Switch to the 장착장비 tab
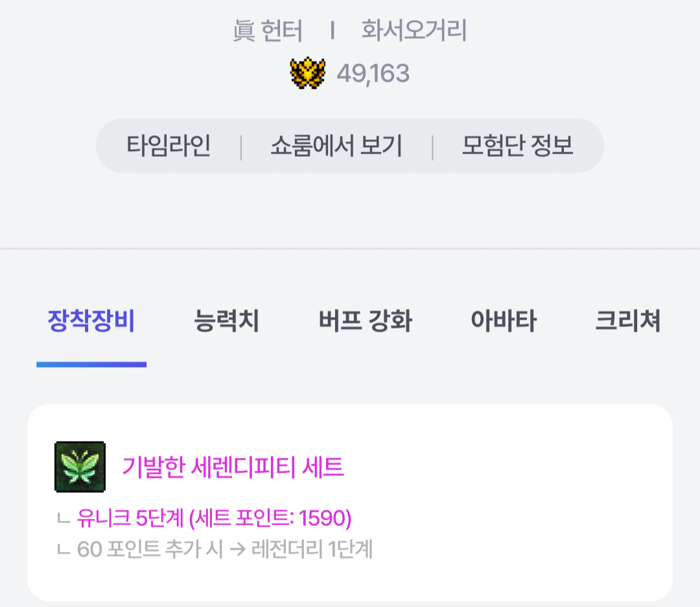Screen dimensions: 700x607 tap(91, 321)
